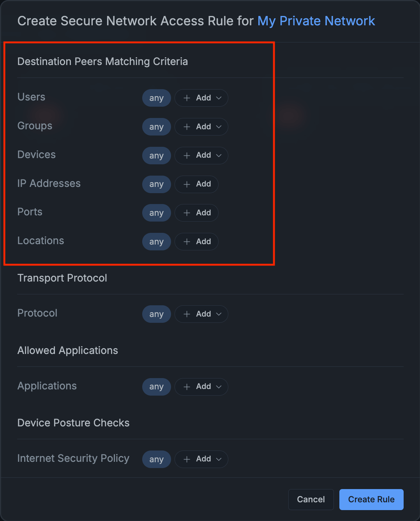Click the plus icon beside Devices

tap(186, 155)
